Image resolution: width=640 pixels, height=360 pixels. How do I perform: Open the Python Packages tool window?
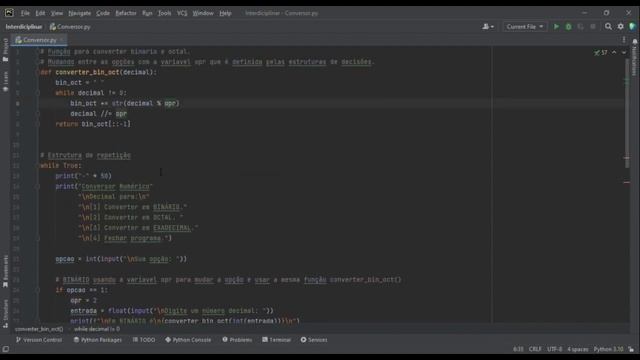pos(98,340)
